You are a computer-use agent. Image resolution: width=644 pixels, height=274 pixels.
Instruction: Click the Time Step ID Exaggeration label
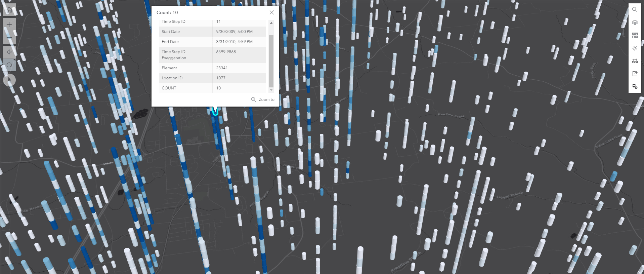[174, 55]
